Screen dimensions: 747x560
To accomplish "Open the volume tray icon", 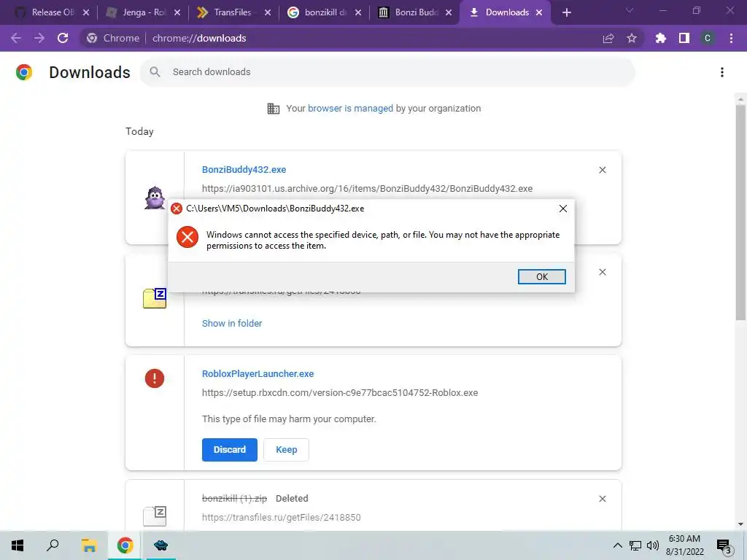I will point(653,545).
